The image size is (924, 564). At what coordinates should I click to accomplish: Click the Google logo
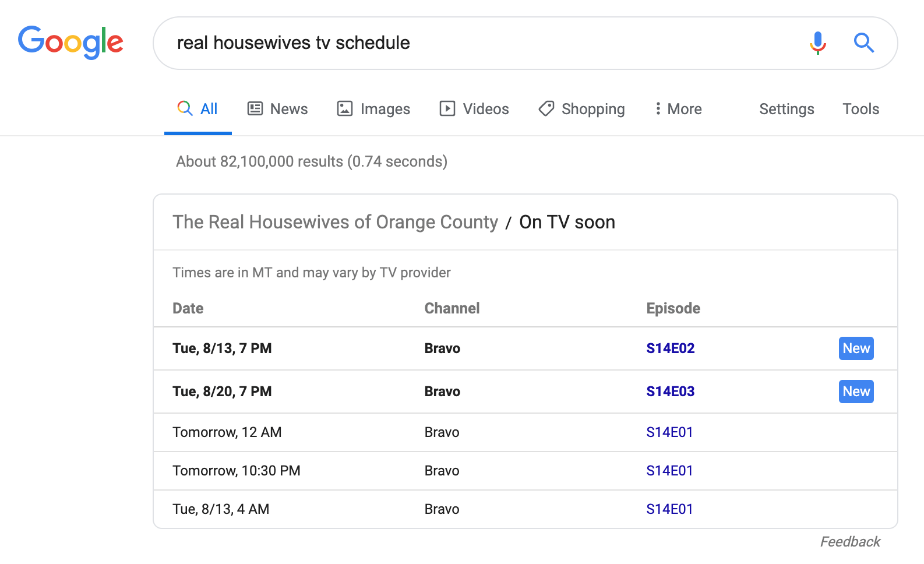tap(70, 43)
